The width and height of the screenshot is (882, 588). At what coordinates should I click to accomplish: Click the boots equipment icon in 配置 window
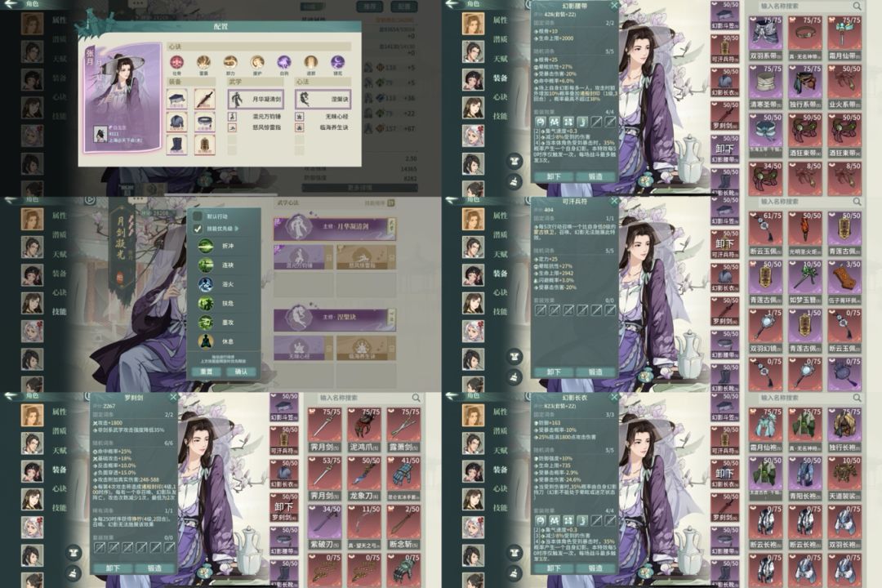tap(176, 145)
